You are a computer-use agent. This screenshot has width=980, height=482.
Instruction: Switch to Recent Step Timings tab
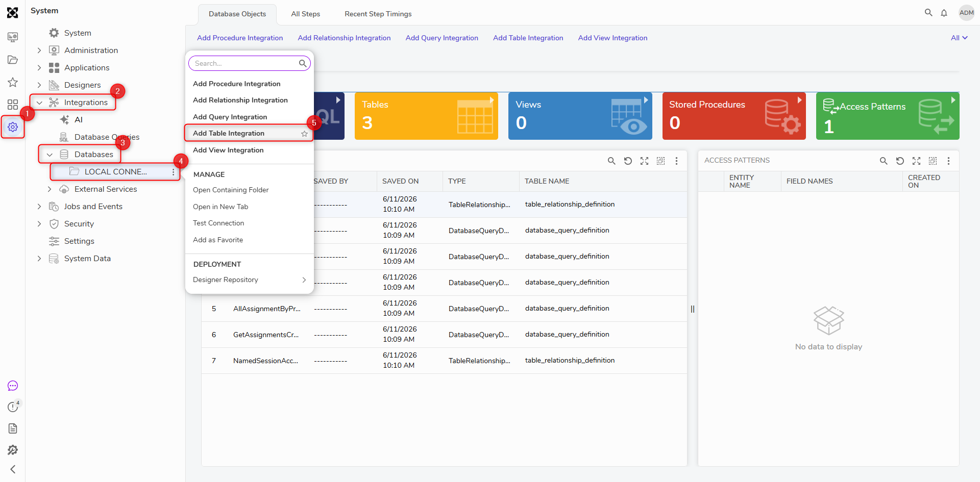(378, 14)
